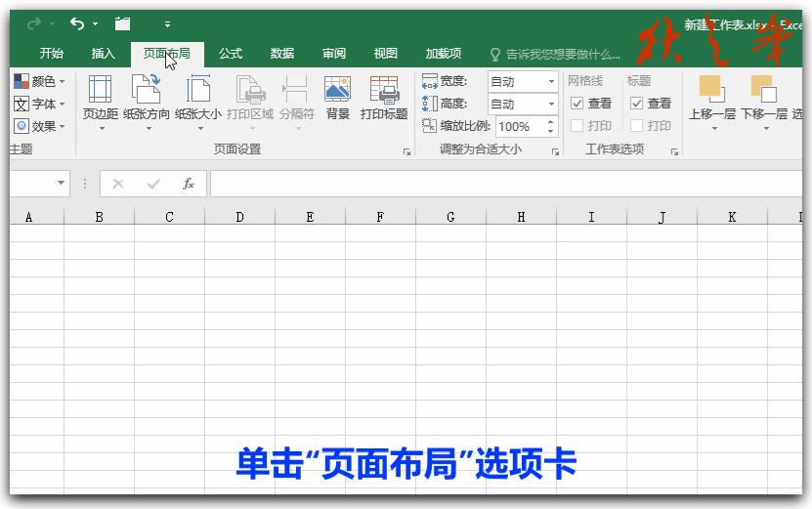Image resolution: width=812 pixels, height=509 pixels.
Task: Select the 页面布局 tab
Action: click(167, 54)
